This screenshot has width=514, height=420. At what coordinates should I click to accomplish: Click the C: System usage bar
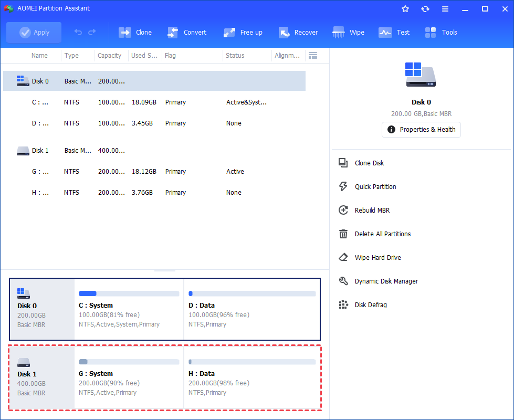click(129, 293)
